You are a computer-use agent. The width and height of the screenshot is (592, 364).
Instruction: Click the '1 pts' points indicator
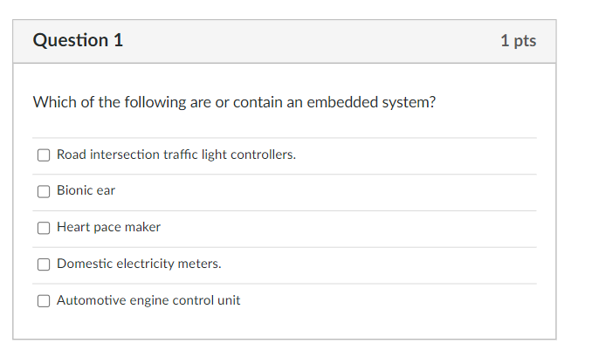(x=519, y=41)
